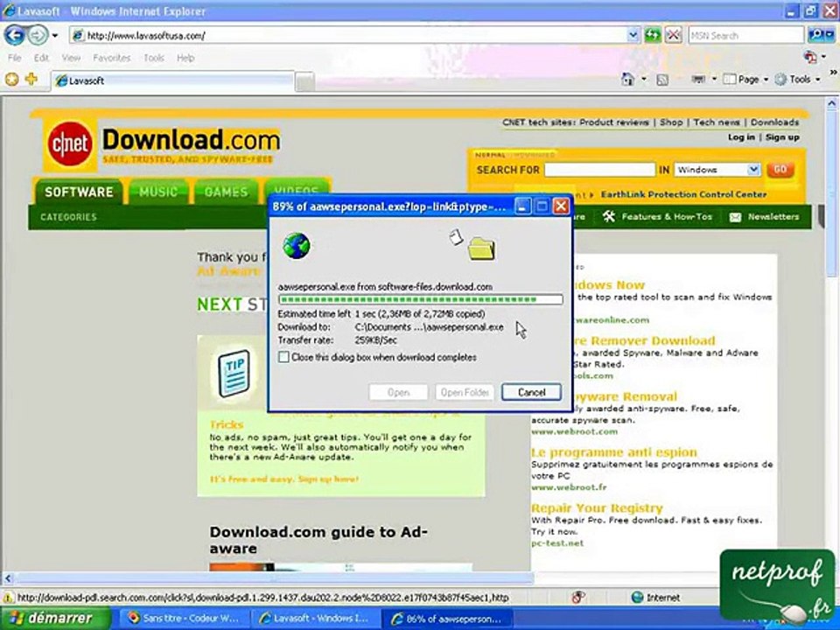Open the Edit menu
This screenshot has height=630, width=840.
pos(41,58)
